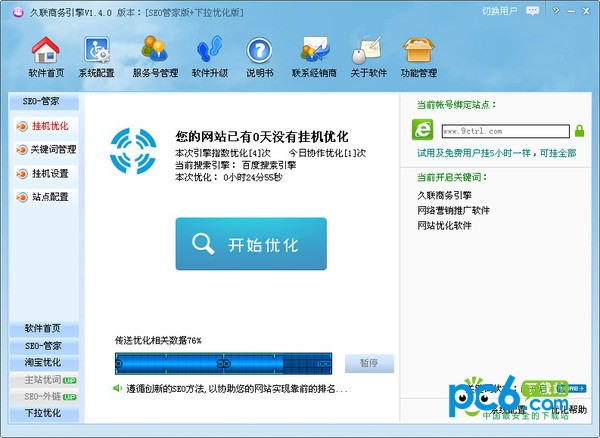The height and width of the screenshot is (438, 600).
Task: Open the 说明书 manual help icon
Action: [259, 57]
